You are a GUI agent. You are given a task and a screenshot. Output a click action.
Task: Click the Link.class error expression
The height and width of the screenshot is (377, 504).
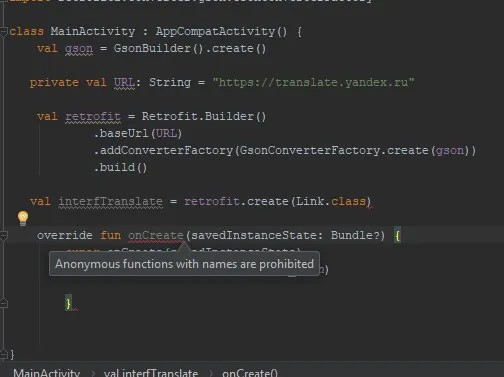pos(331,201)
